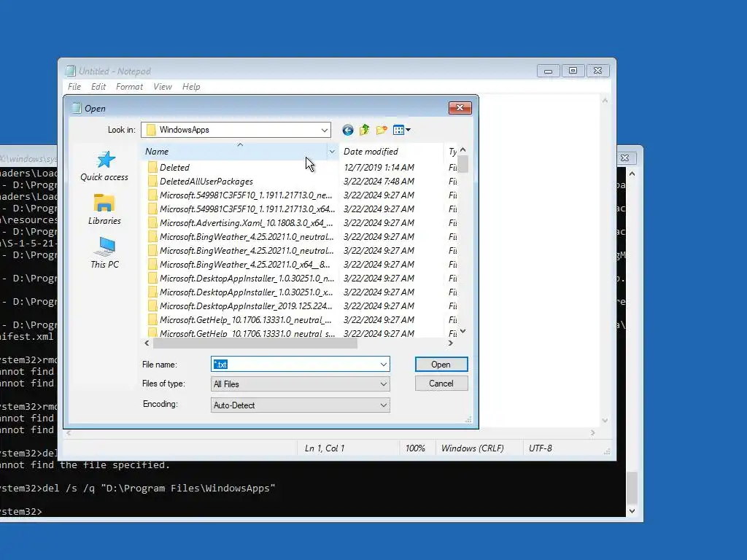
Task: Minimize the Notepad window
Action: tap(548, 71)
